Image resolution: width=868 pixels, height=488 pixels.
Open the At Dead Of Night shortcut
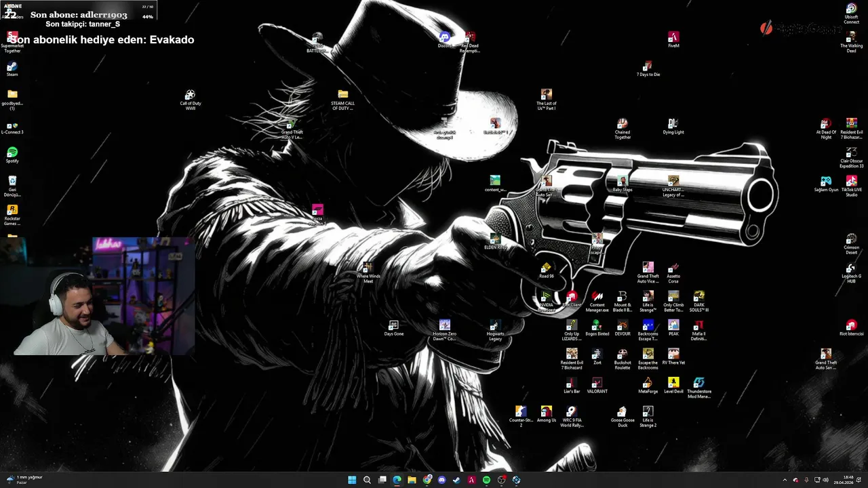coord(826,128)
